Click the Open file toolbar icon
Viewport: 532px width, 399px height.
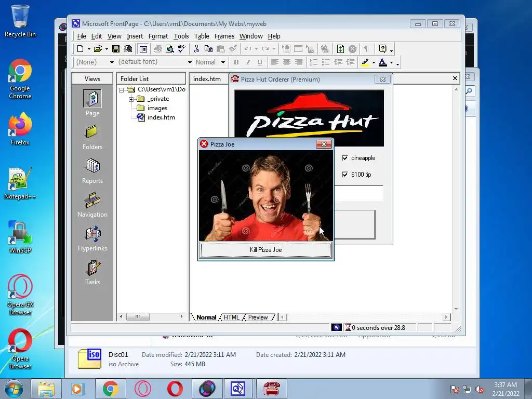[98, 49]
